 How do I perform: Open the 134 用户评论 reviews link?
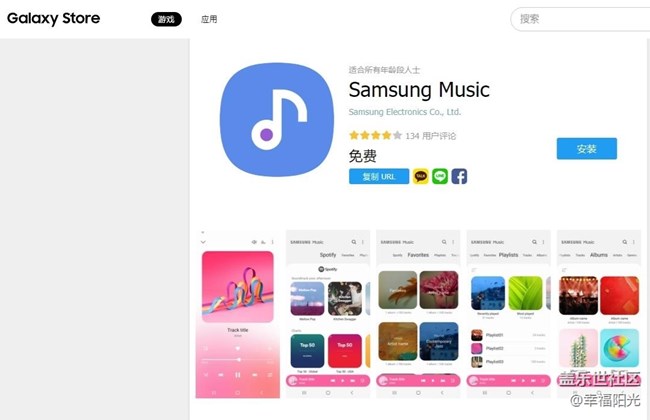coord(431,136)
